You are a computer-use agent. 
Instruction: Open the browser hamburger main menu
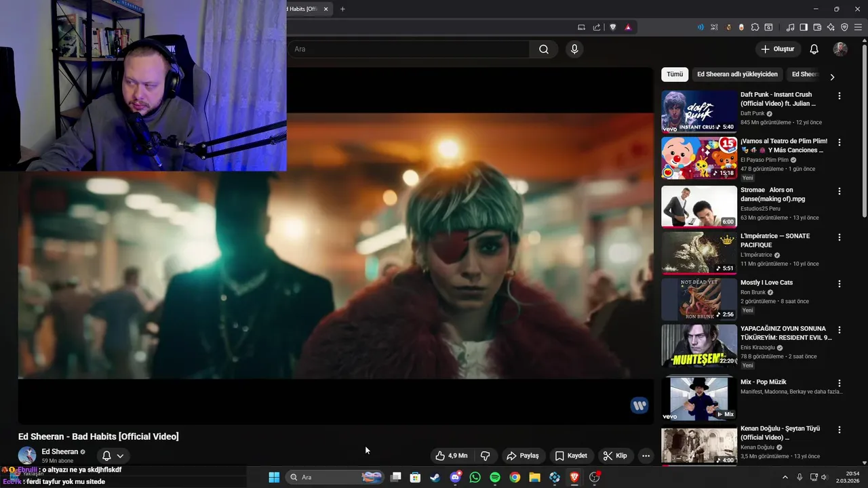857,27
